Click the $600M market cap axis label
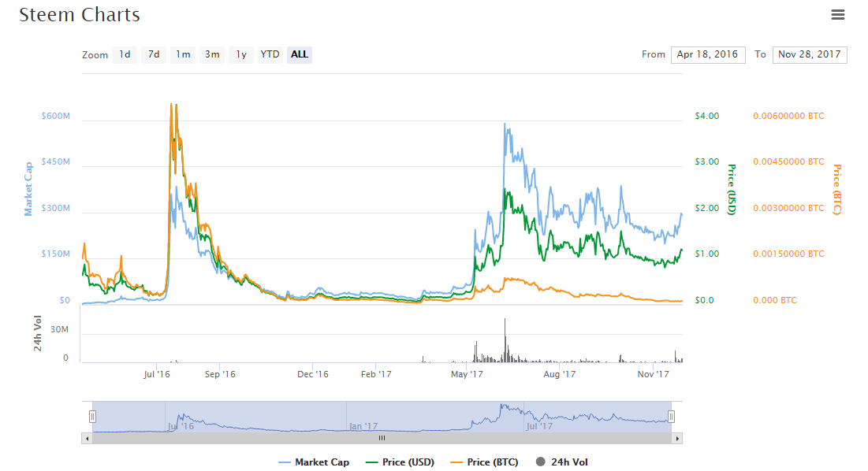 (56, 116)
